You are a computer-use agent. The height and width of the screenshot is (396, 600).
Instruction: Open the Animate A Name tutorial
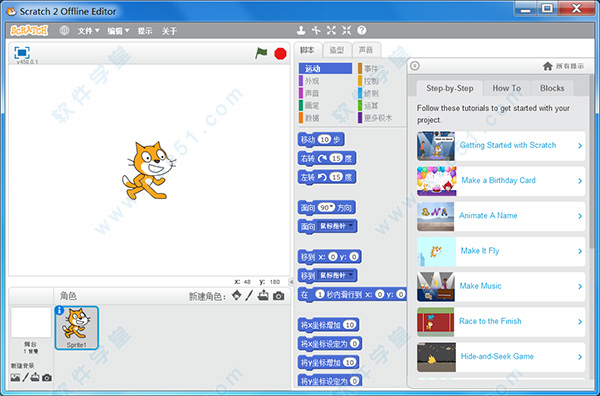point(501,216)
